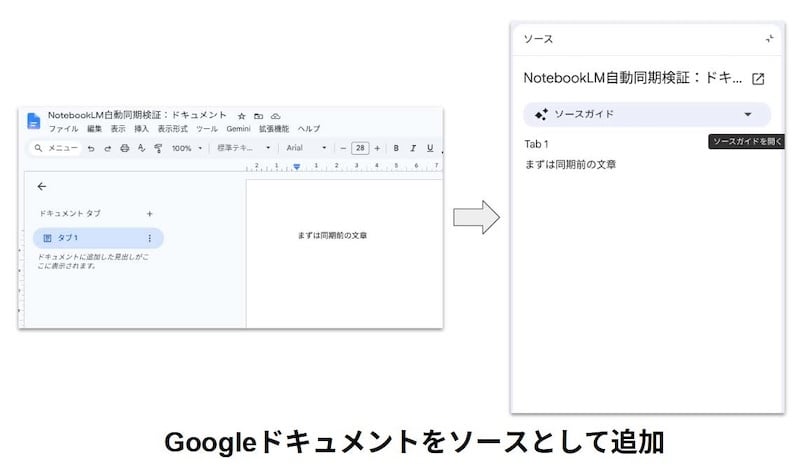Open the ファイル menu

[64, 129]
